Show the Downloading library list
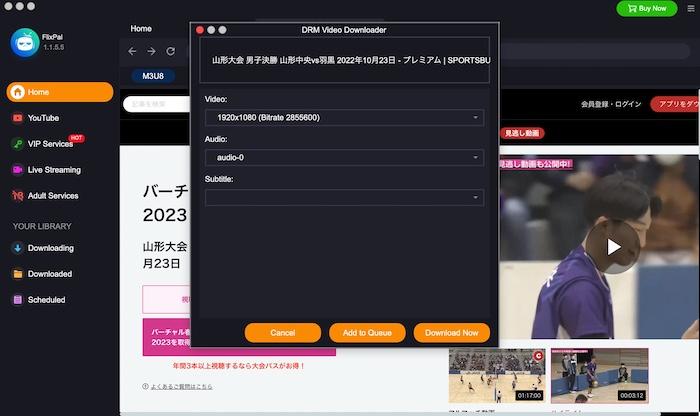Viewport: 700px width, 416px height. click(50, 248)
